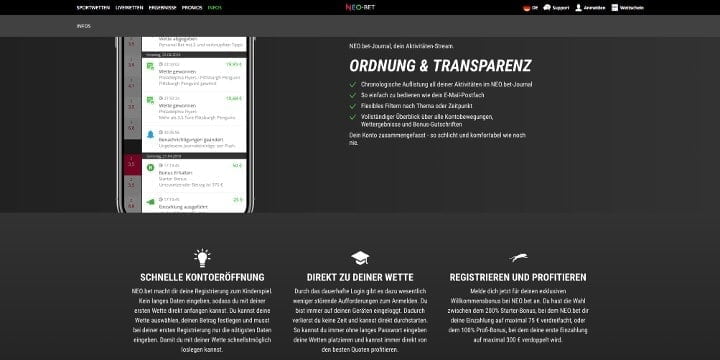Click the first green Wette gewonnen slip icon
The width and height of the screenshot is (720, 360).
click(150, 67)
